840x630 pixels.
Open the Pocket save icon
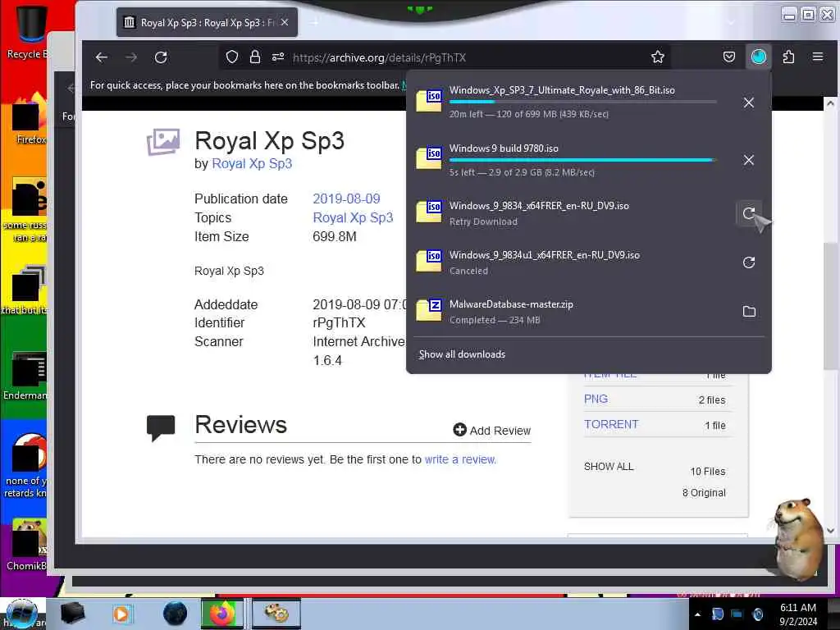[729, 57]
